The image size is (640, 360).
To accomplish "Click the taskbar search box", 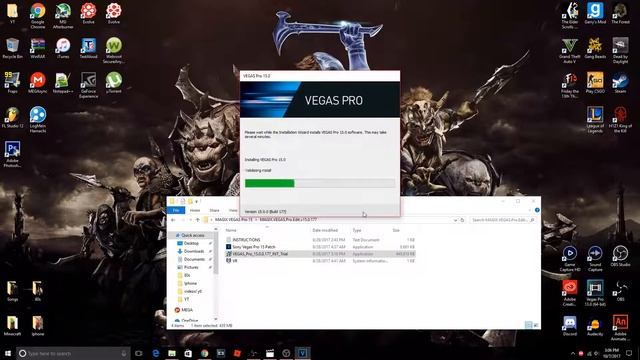I will coord(73,353).
